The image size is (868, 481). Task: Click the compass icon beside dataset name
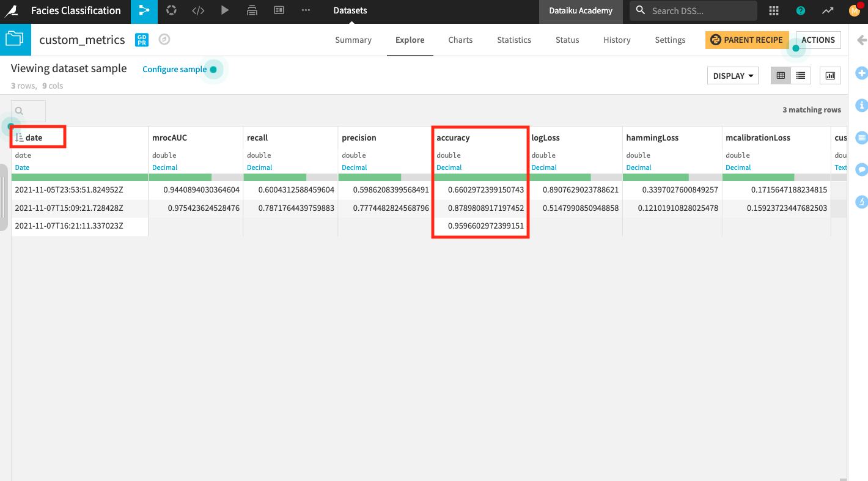(x=164, y=40)
